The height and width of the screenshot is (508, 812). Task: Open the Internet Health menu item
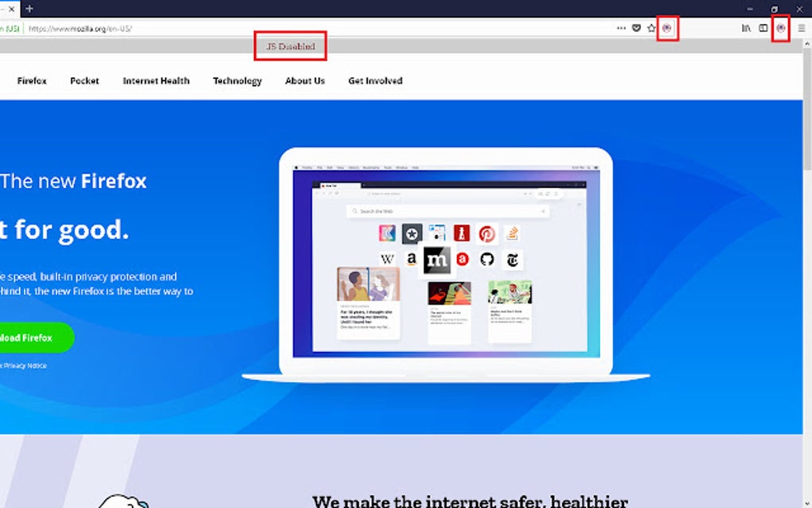coord(156,80)
